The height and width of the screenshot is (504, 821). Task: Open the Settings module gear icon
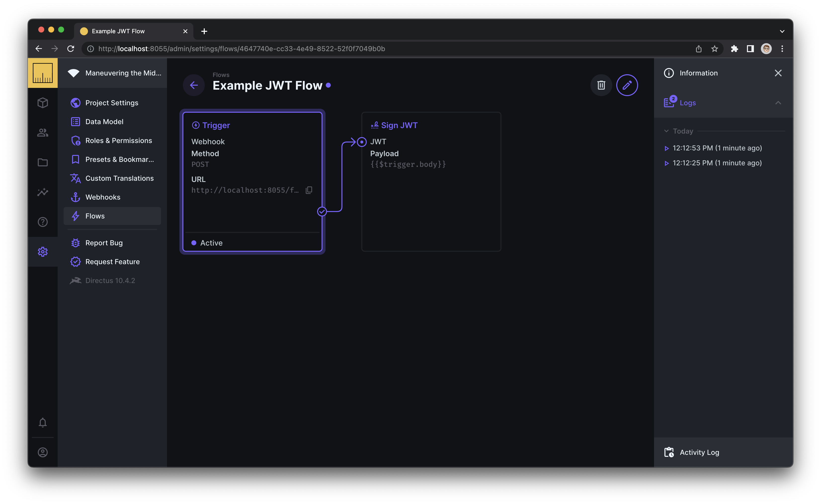point(43,252)
